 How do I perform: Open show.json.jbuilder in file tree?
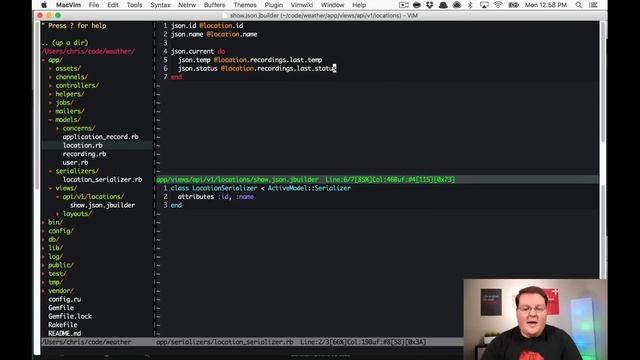[102, 206]
